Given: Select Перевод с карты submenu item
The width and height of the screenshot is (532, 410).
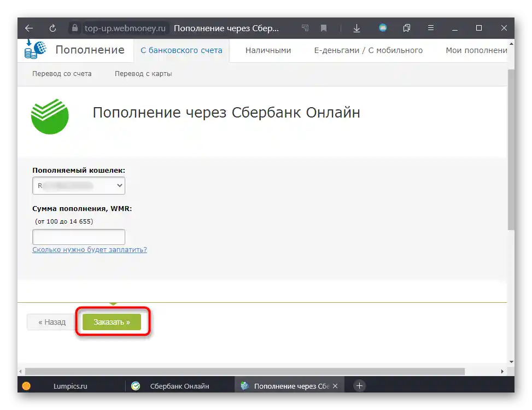Looking at the screenshot, I should (143, 74).
